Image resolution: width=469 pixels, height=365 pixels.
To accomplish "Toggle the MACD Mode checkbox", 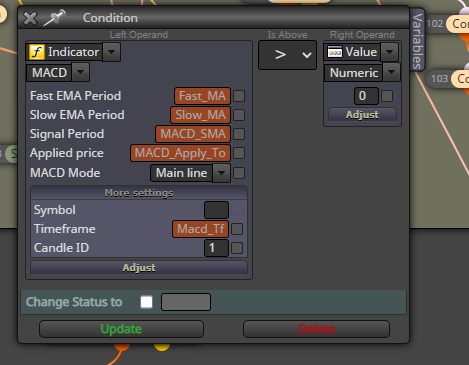I will [x=239, y=173].
